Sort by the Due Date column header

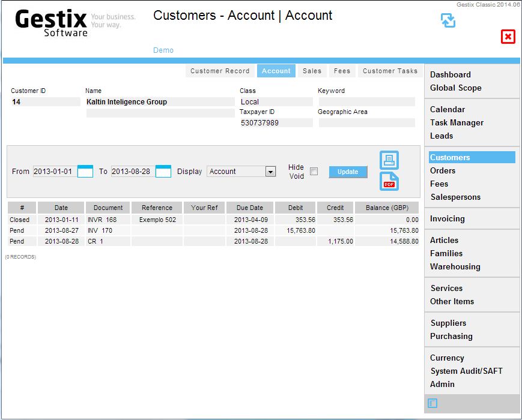pyautogui.click(x=249, y=208)
